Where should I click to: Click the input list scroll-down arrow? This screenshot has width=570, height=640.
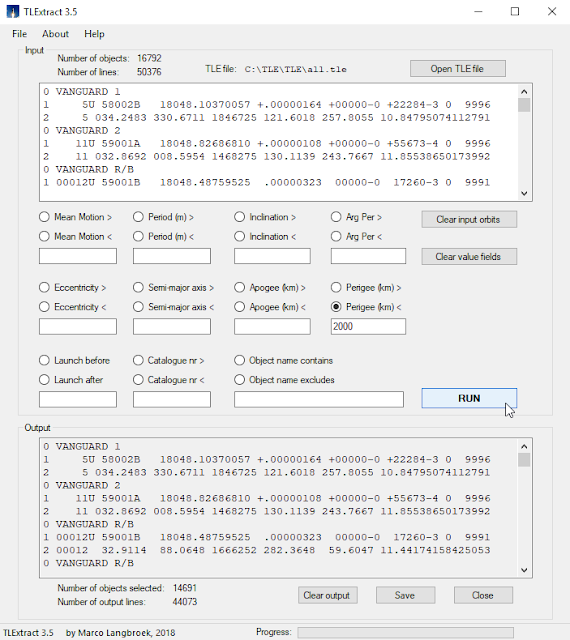pyautogui.click(x=524, y=193)
